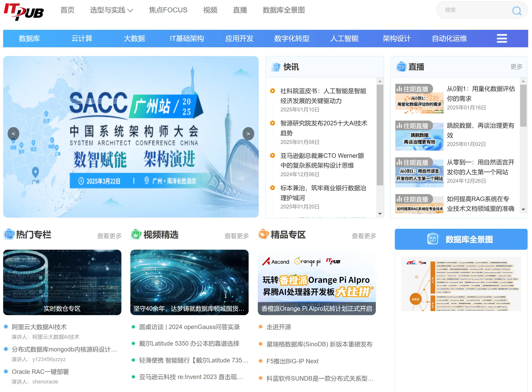This screenshot has width=532, height=392.
Task: Open 查看更多 next to 视频精选
Action: 236,236
